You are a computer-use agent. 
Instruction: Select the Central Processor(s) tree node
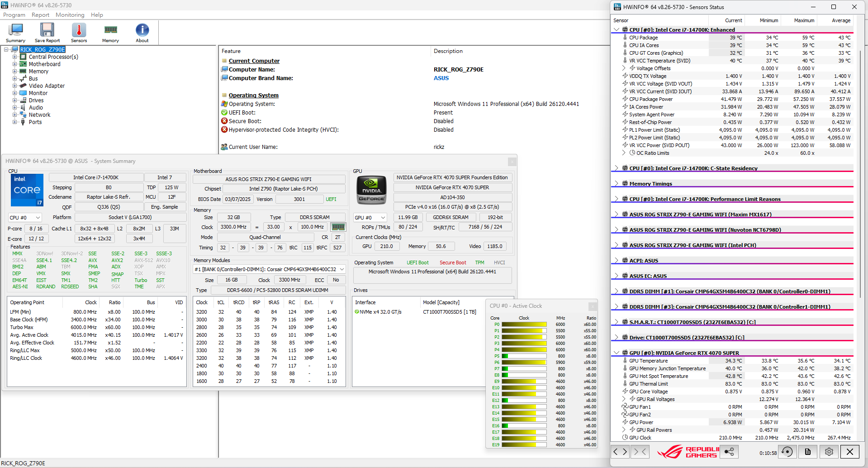(53, 57)
